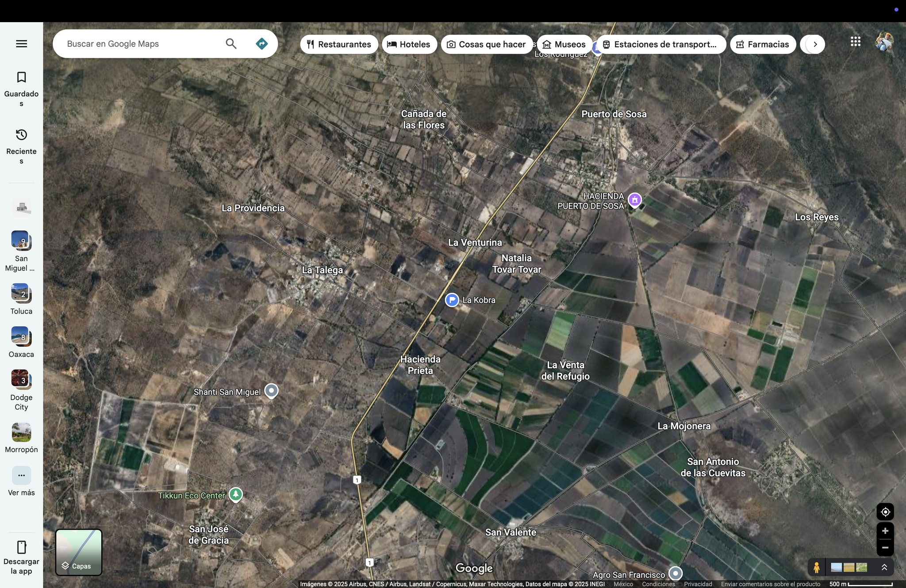The height and width of the screenshot is (588, 906).
Task: Center map on my location
Action: pos(885,512)
